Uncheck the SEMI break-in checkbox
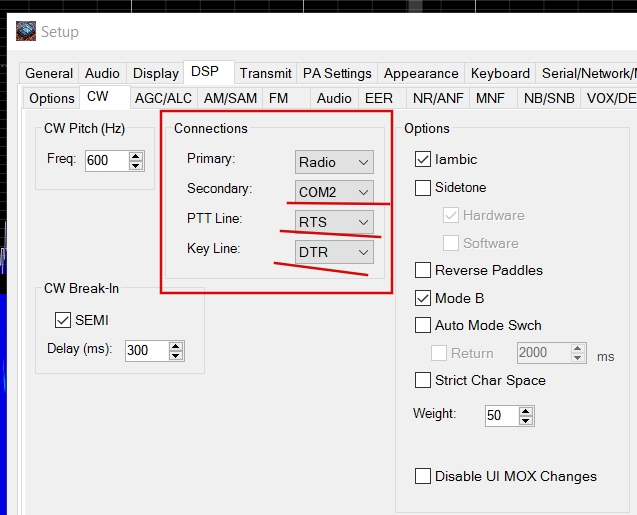This screenshot has width=637, height=515. (x=62, y=320)
